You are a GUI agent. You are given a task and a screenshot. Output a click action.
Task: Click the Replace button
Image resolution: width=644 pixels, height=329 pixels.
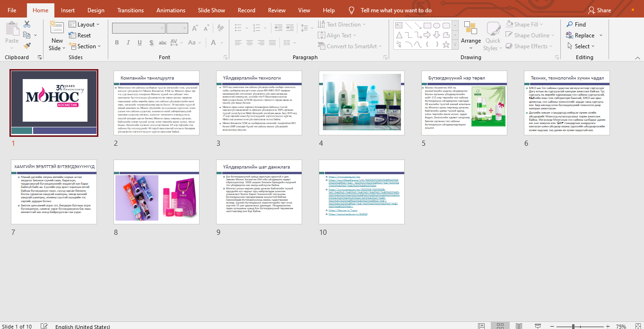pos(580,36)
